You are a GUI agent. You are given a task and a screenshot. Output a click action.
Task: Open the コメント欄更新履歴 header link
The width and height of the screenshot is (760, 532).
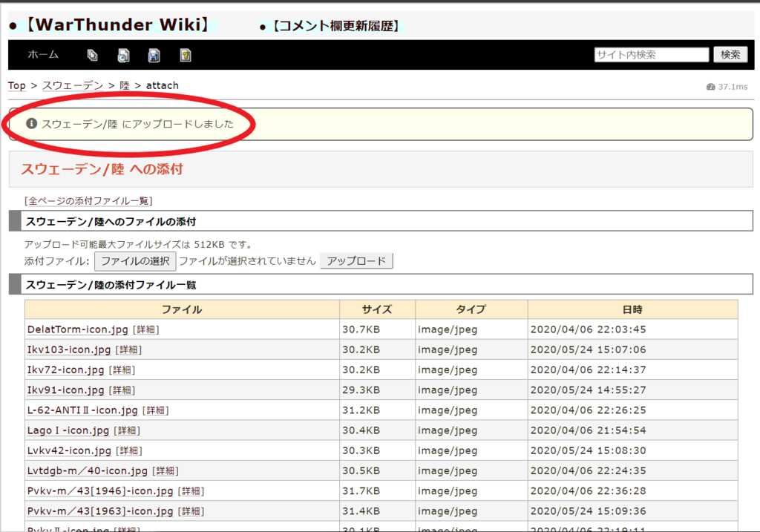336,27
